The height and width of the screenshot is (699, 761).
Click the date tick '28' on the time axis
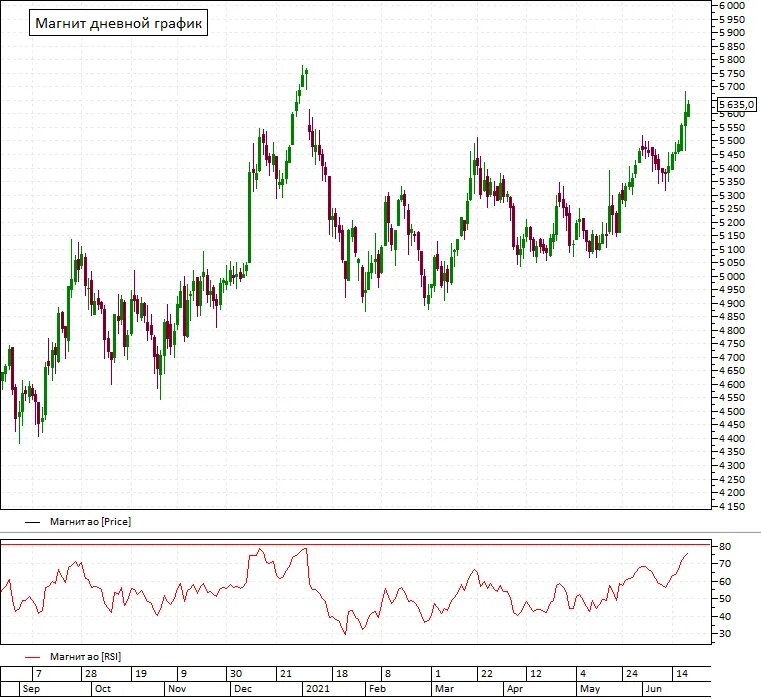coord(91,674)
